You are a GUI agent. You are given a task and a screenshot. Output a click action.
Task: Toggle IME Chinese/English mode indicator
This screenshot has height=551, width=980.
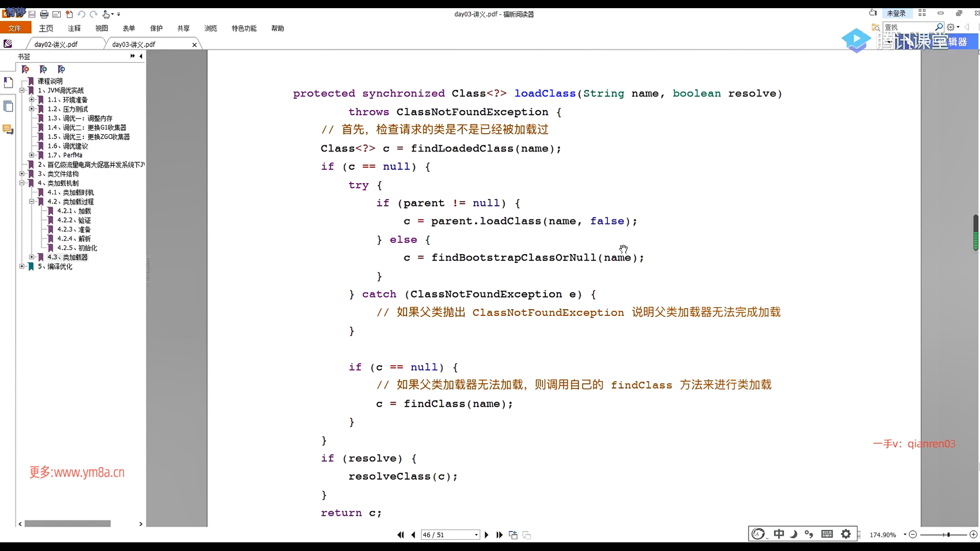778,534
